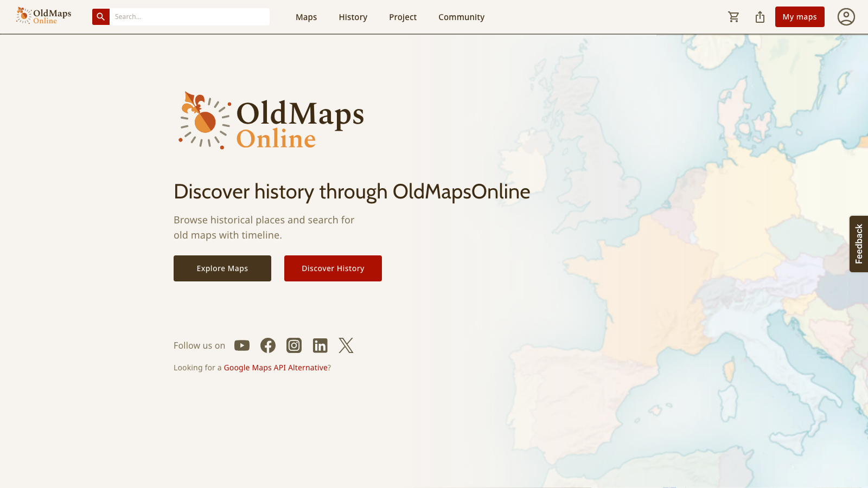Click the user account icon
Image resolution: width=868 pixels, height=488 pixels.
[x=845, y=17]
